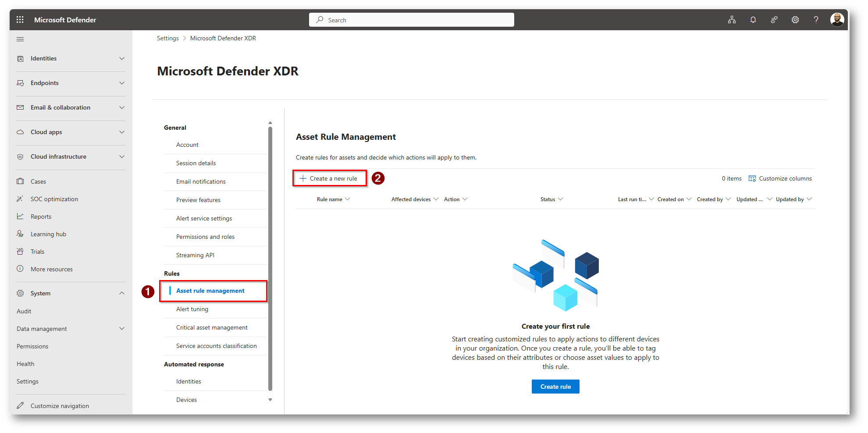This screenshot has height=433, width=868.
Task: Open the Rule name column dropdown
Action: coord(348,199)
